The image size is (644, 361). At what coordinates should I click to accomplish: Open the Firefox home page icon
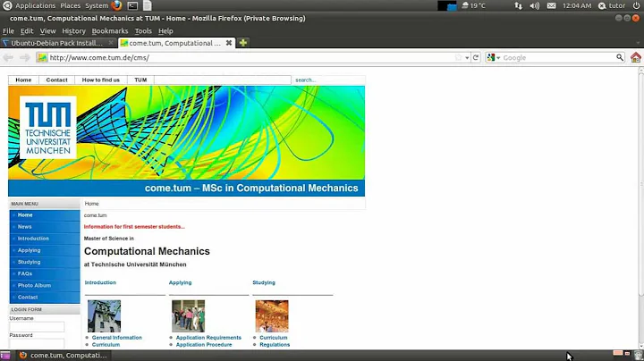[636, 57]
